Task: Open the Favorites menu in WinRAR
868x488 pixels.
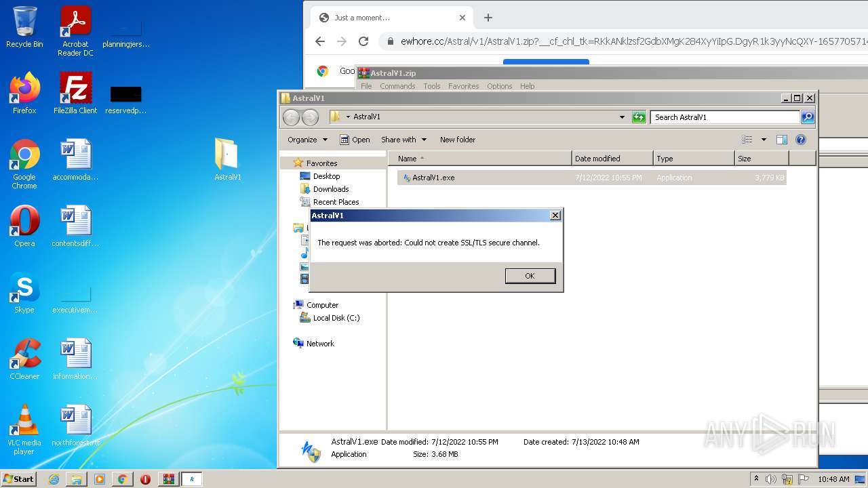Action: click(464, 86)
